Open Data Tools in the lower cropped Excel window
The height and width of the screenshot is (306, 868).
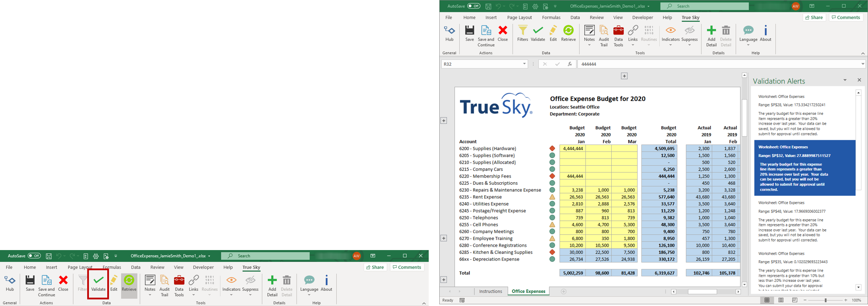tap(179, 286)
